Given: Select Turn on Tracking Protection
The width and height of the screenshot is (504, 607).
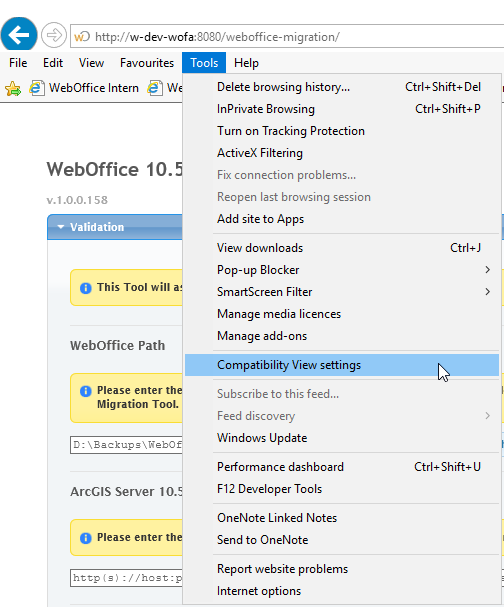Looking at the screenshot, I should 342,131.
